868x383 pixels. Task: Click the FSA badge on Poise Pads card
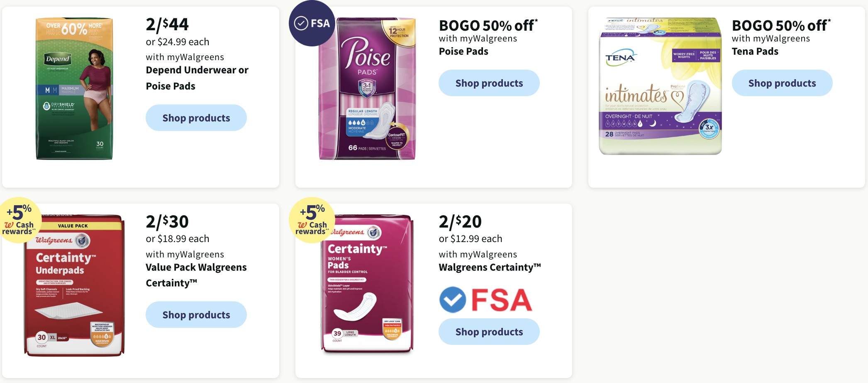312,23
